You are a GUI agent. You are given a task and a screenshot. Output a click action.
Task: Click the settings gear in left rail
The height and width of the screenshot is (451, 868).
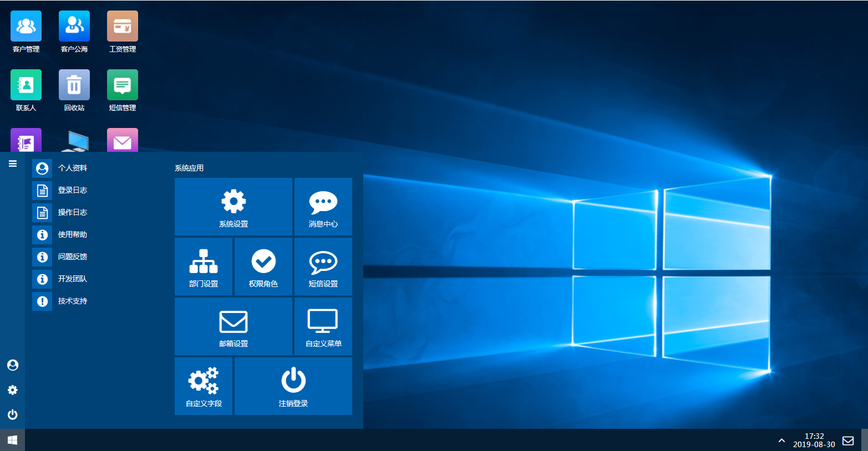(13, 390)
